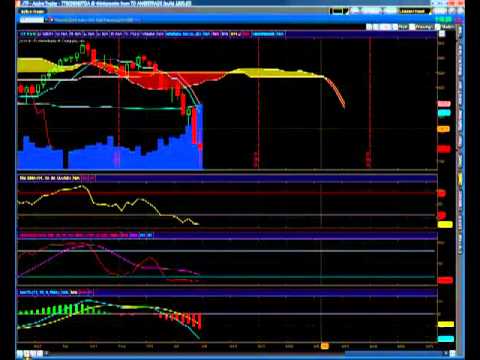Click the red value label on stochastic panel axis
Image resolution: width=480 pixels, height=360 pixels.
(445, 280)
